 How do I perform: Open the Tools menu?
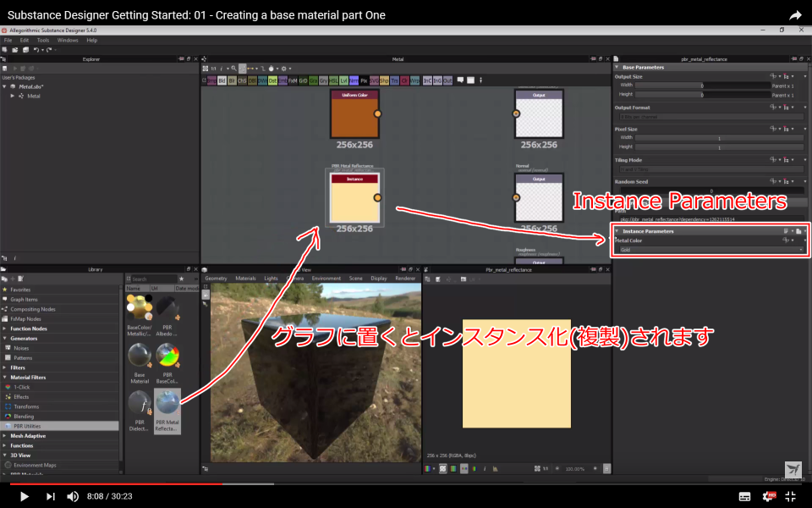pos(43,40)
